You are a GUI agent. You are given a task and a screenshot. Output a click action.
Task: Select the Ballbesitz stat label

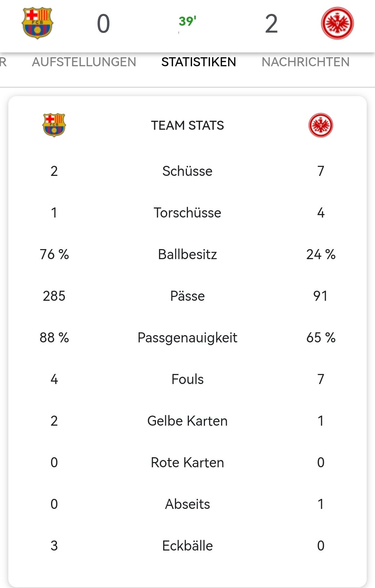click(187, 254)
